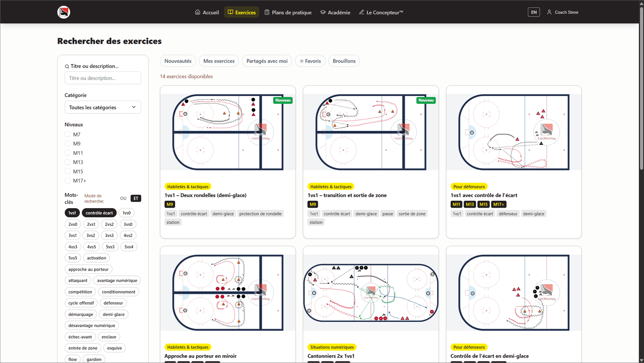Select the avantage numérique keyword

pyautogui.click(x=117, y=280)
